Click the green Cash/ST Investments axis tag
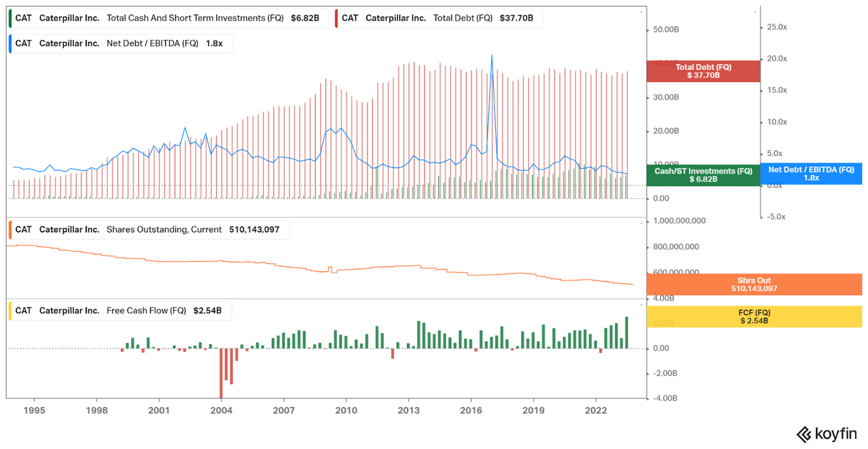The height and width of the screenshot is (449, 868). (x=703, y=175)
